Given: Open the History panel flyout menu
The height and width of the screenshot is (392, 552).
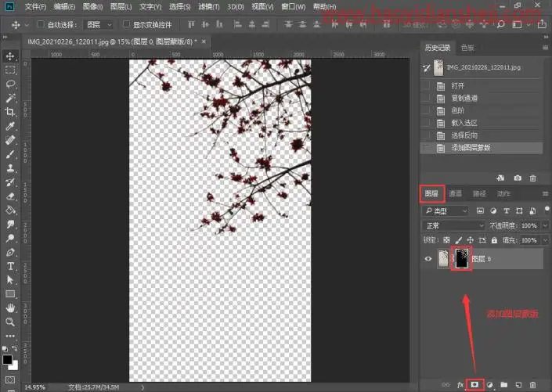Looking at the screenshot, I should tap(545, 48).
